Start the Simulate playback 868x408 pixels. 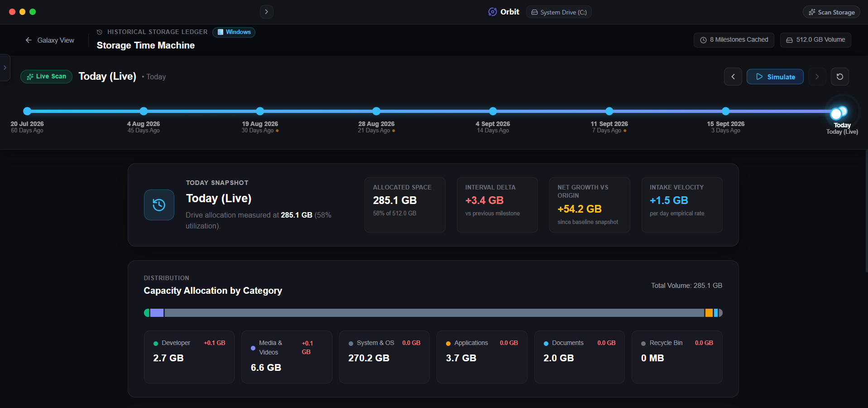pos(775,77)
